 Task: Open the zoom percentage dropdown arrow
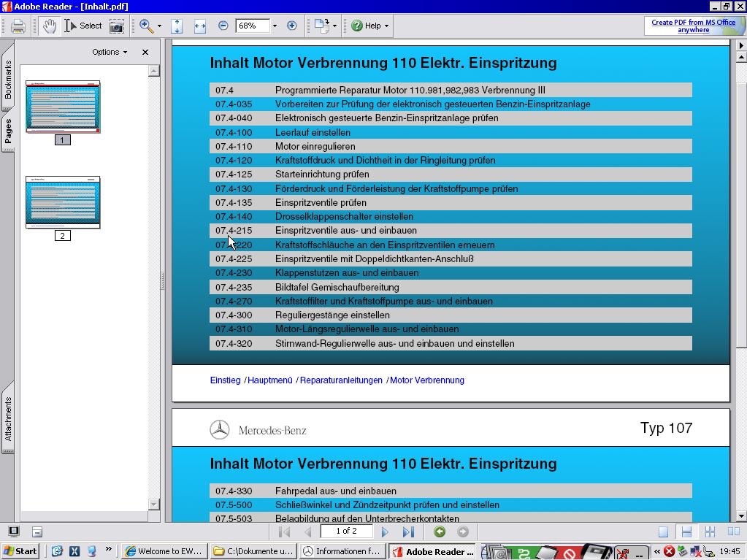[x=275, y=26]
